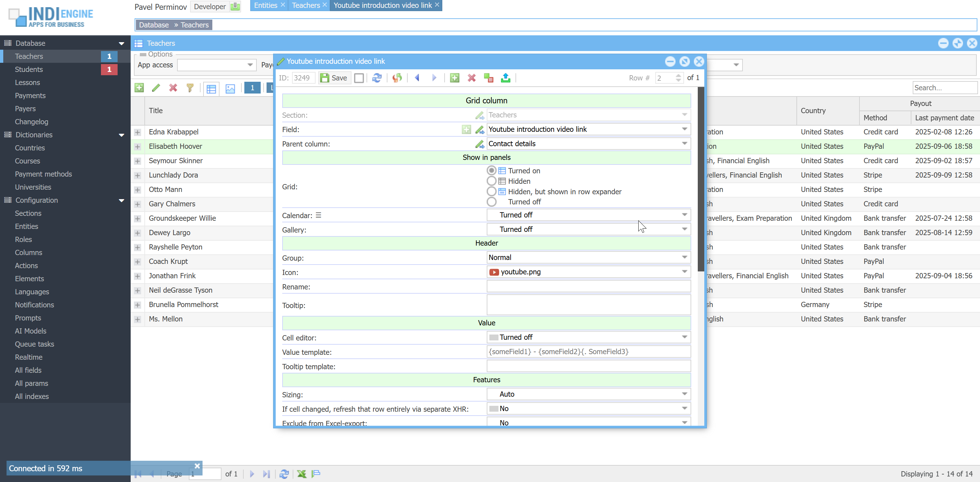Go to previous record with left arrow
The height and width of the screenshot is (482, 980).
pos(417,78)
